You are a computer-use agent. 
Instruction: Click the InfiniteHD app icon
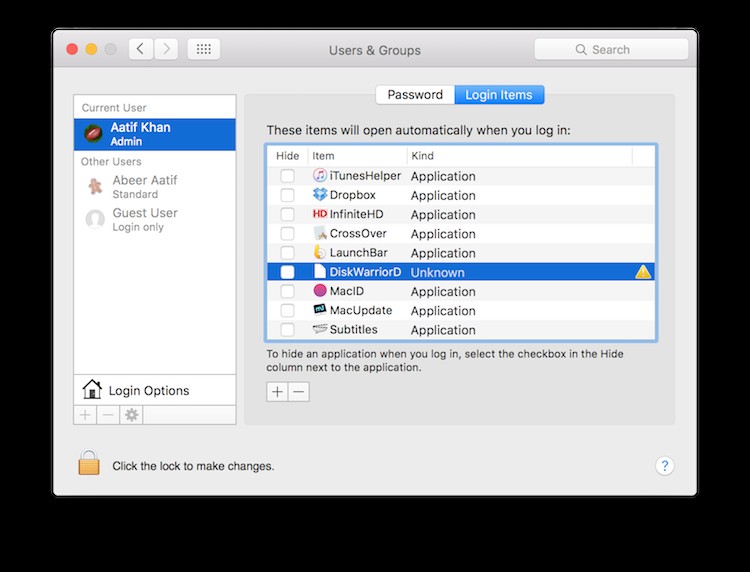pos(320,214)
